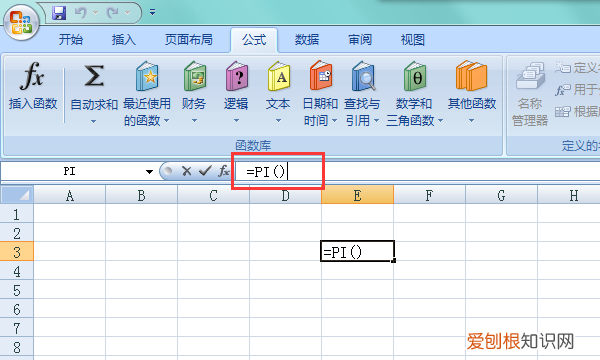Select column D header
The image size is (600, 360).
coord(285,195)
